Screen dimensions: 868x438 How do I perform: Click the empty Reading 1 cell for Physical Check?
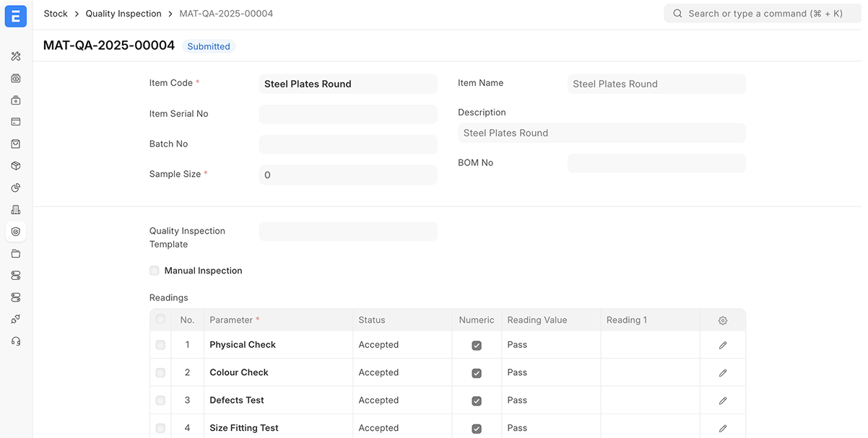pos(650,345)
